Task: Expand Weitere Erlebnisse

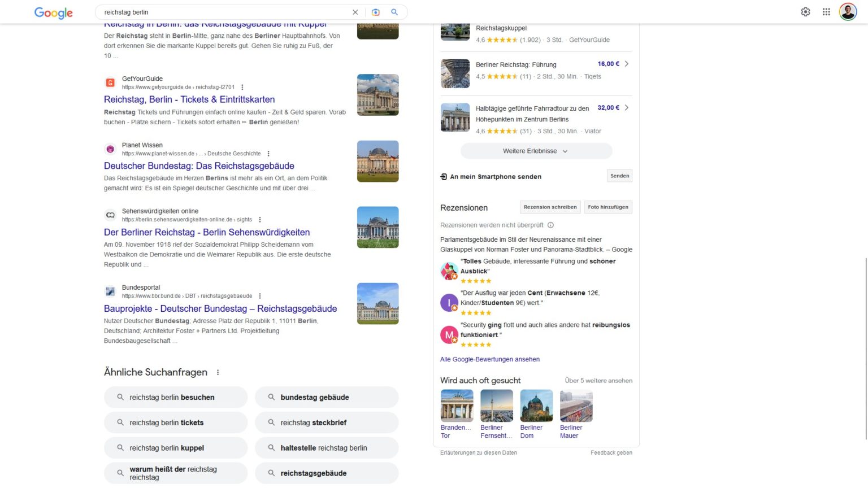Action: click(x=536, y=151)
